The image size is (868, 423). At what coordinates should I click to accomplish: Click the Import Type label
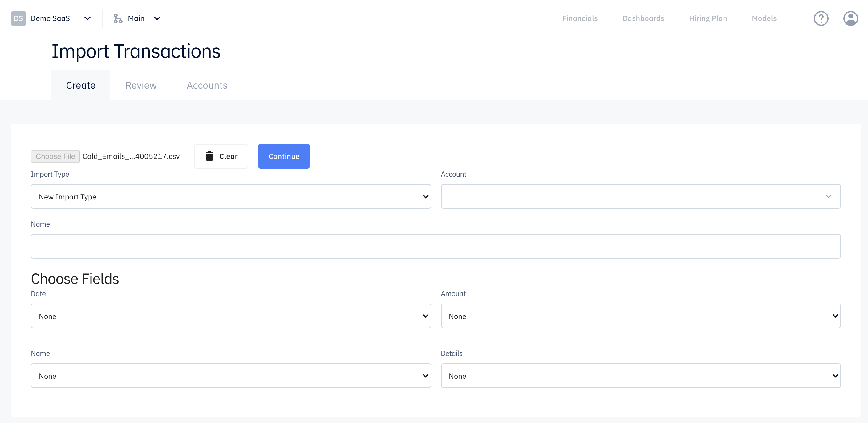click(50, 174)
